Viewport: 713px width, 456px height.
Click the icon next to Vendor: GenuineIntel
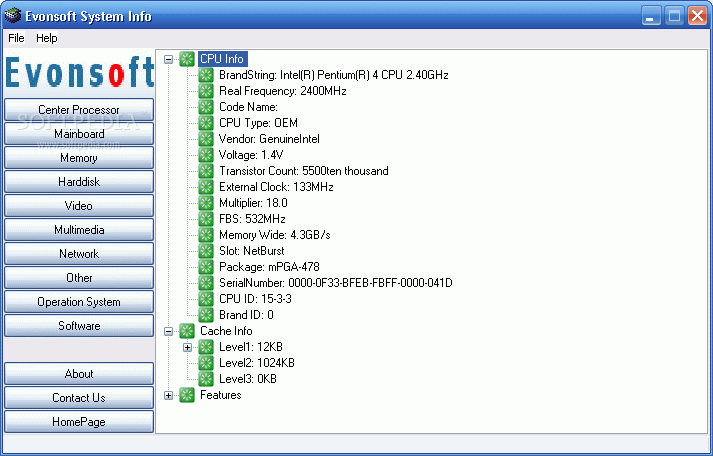coord(206,139)
